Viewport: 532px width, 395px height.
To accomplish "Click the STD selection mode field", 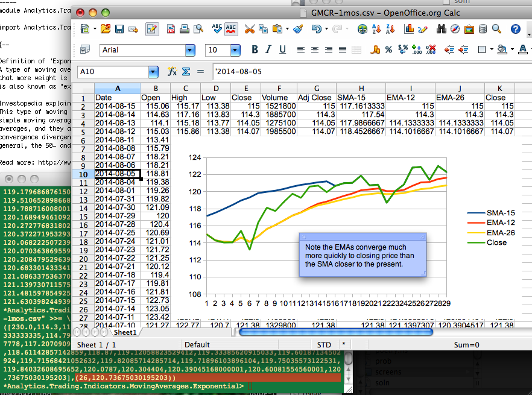I will point(324,345).
